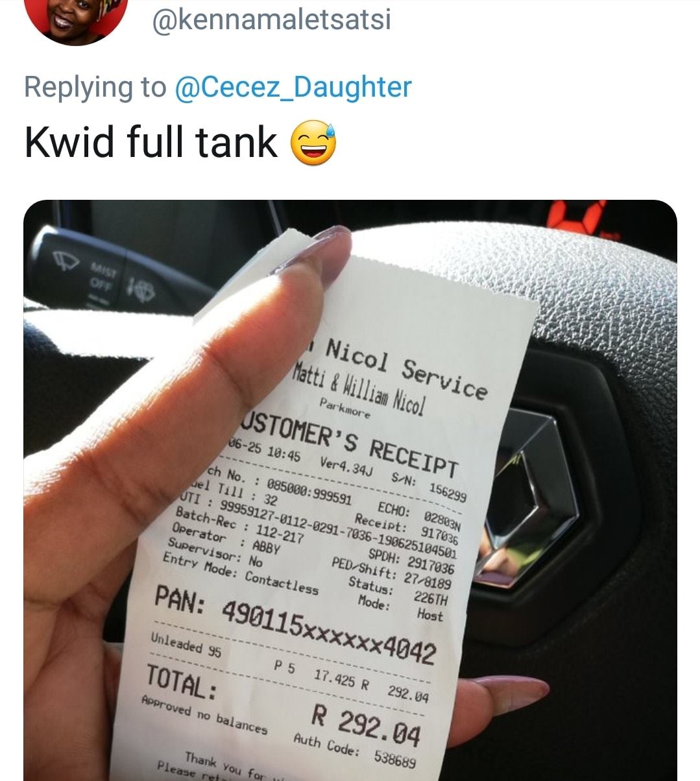Tap the 'Nicol Service' receipt header

(404, 367)
